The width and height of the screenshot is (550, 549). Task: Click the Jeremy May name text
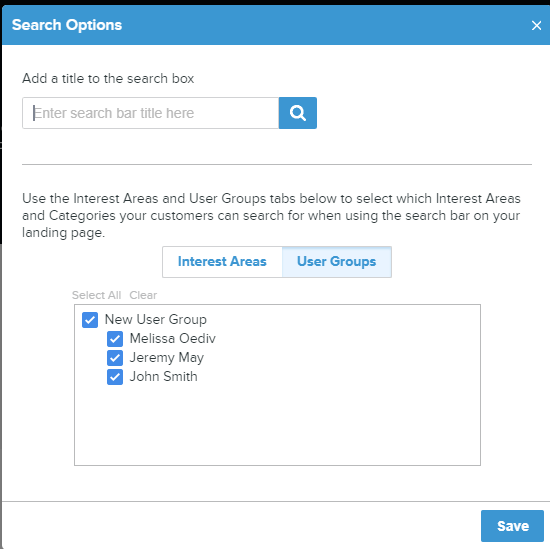pos(167,358)
